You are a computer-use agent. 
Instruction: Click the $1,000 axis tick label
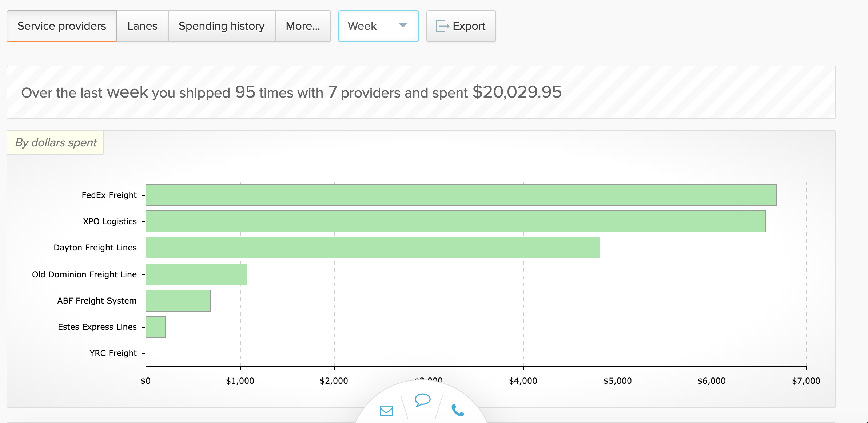240,381
